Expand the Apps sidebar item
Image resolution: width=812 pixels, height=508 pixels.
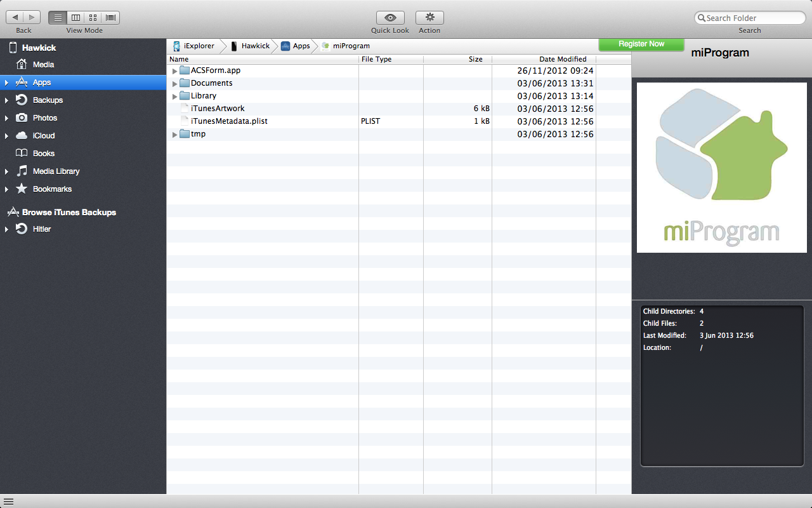[6, 83]
